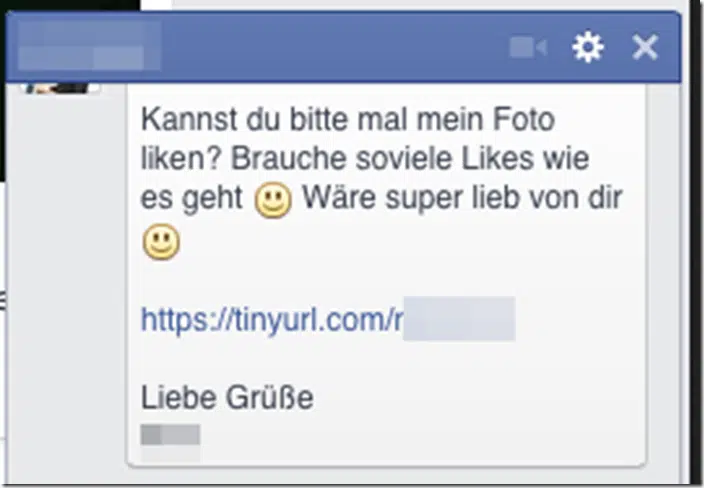This screenshot has width=704, height=488.
Task: Click the smiley emoji on its own line
Action: 161,242
